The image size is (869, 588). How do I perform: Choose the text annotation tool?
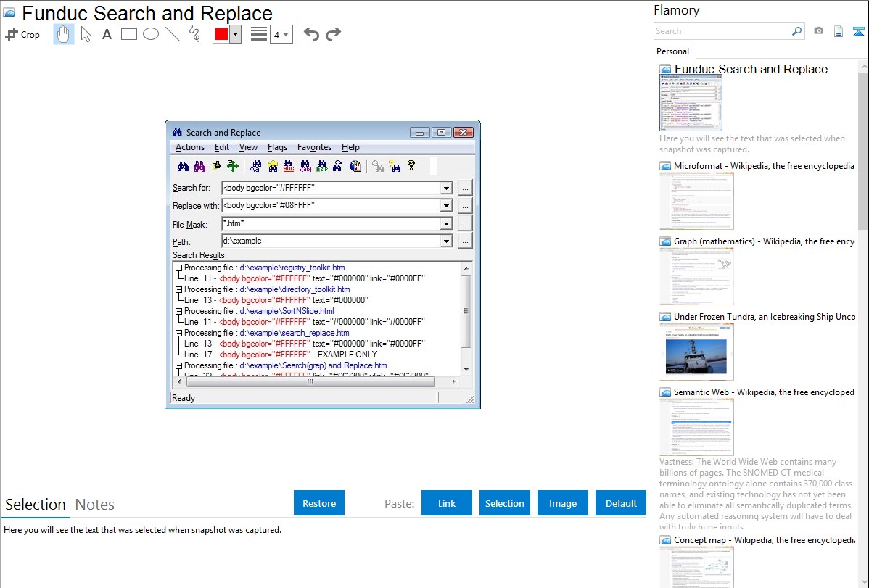pos(107,34)
